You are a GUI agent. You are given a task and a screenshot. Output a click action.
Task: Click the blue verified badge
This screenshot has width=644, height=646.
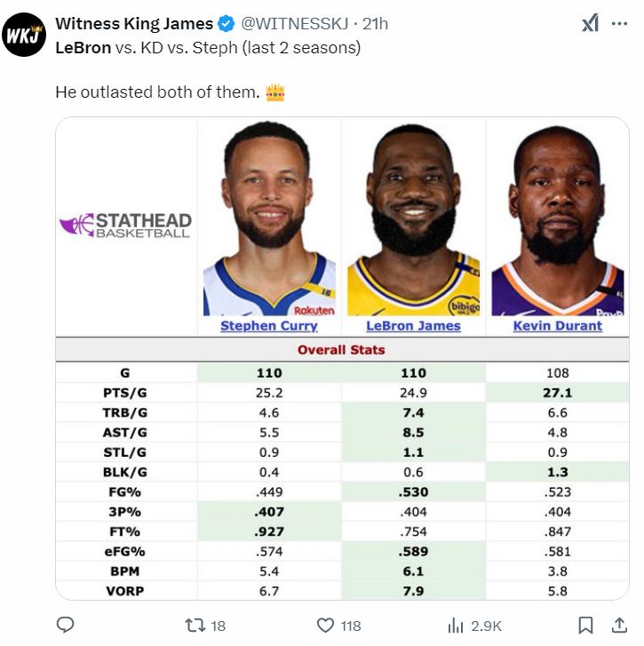click(226, 24)
